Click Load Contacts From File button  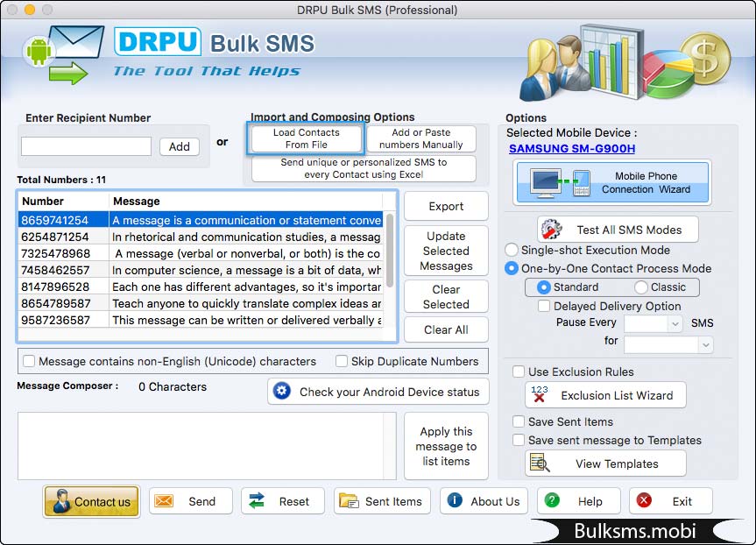[306, 138]
